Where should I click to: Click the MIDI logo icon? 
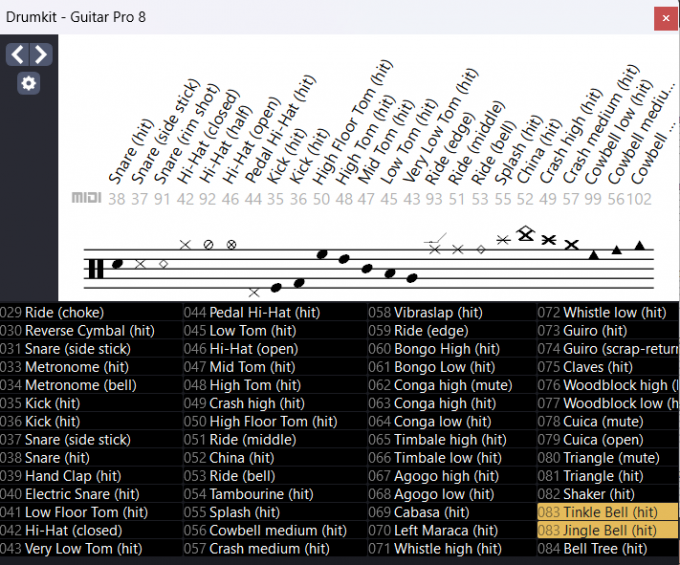(x=87, y=198)
